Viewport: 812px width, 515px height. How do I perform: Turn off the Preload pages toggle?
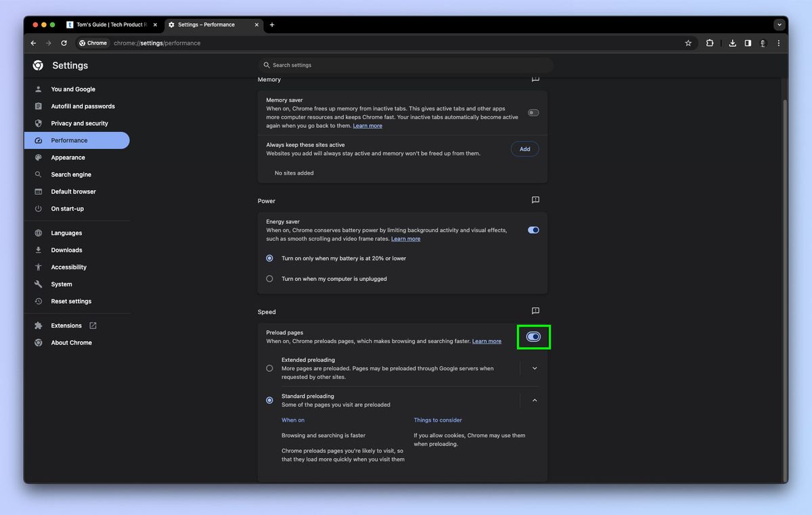[533, 336]
